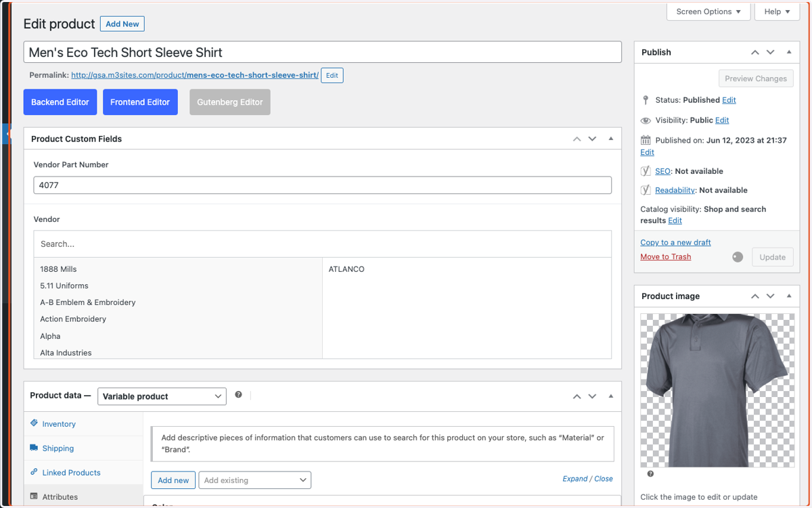
Task: Click the grey spinner circle beside Update
Action: (x=738, y=257)
